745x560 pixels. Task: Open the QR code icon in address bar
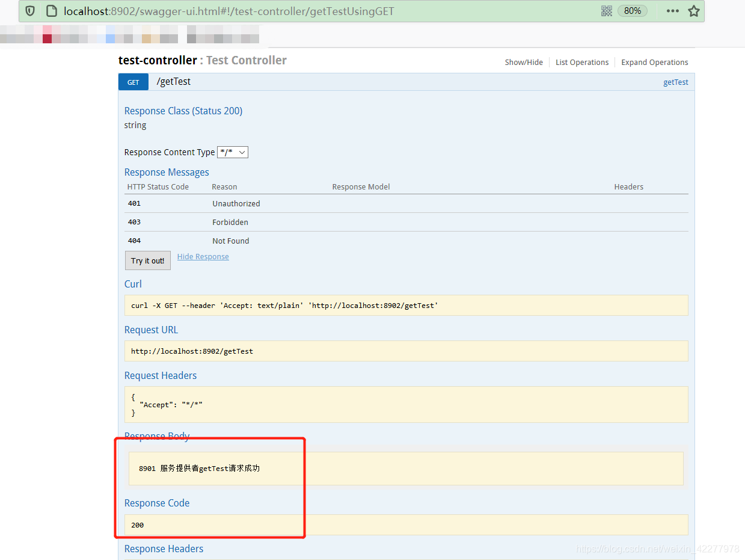(607, 11)
